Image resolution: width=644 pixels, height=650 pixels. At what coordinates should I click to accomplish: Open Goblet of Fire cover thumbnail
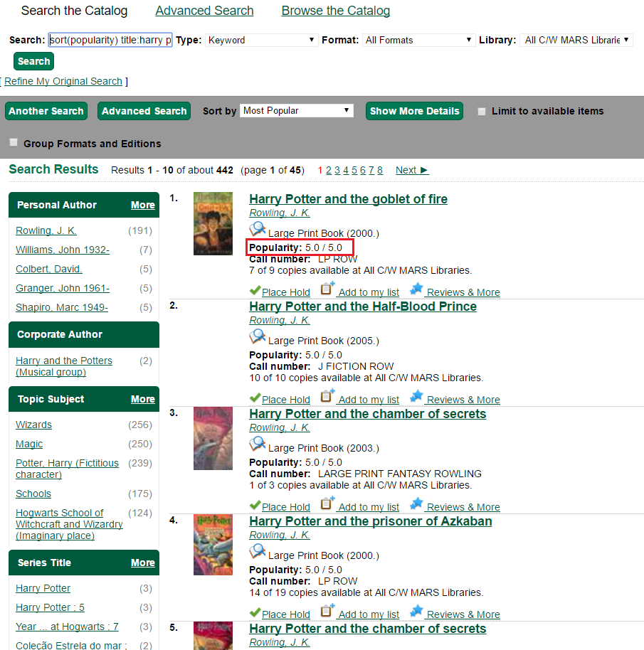click(x=213, y=223)
